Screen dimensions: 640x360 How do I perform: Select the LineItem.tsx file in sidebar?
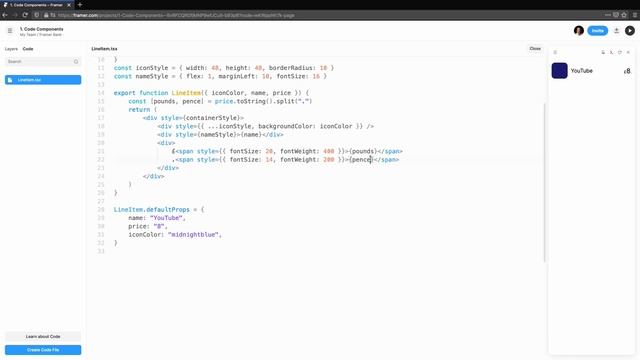tap(43, 80)
